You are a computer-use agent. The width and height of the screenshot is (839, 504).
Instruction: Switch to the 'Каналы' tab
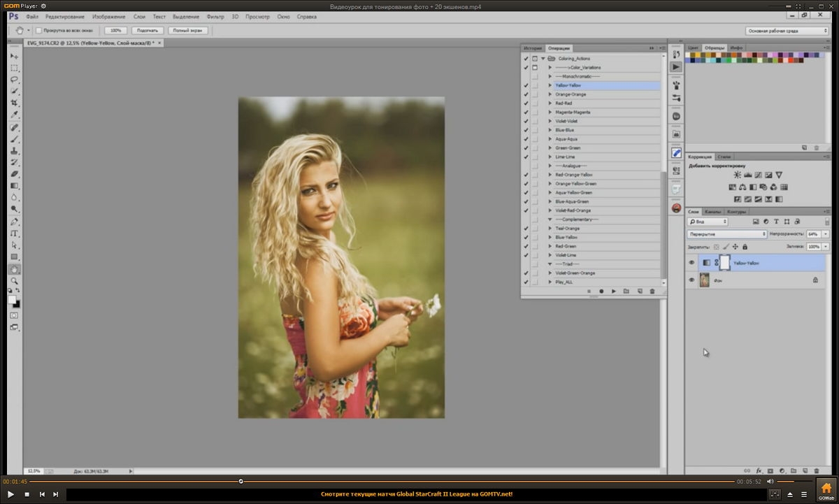pyautogui.click(x=712, y=211)
